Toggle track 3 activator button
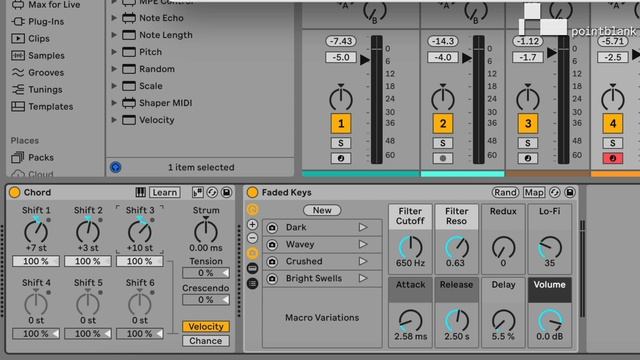This screenshot has height=360, width=640. (x=528, y=124)
